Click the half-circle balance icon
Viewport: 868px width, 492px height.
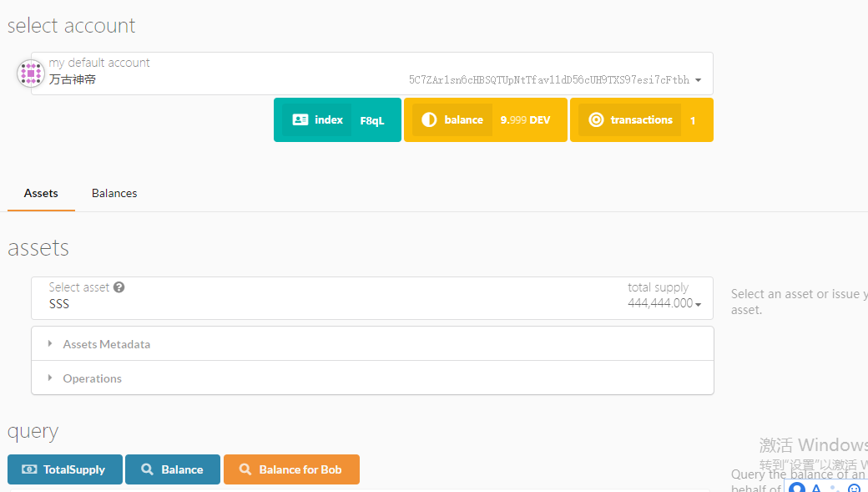pos(429,120)
